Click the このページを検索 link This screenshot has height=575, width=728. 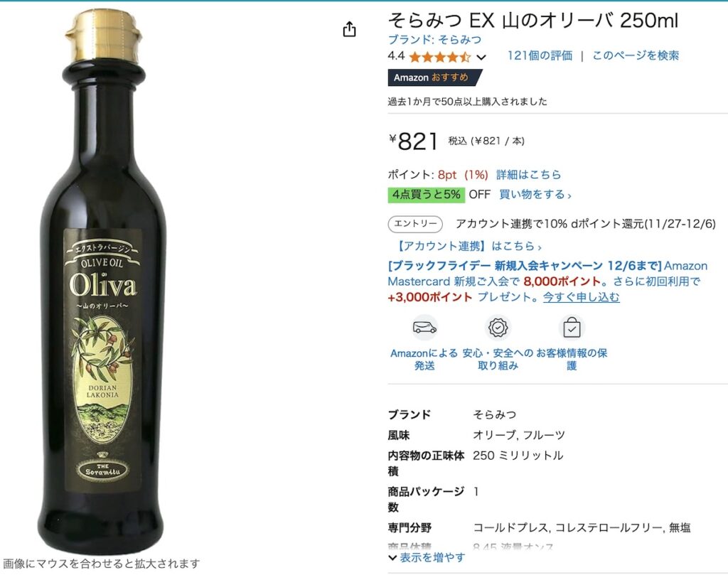[635, 55]
